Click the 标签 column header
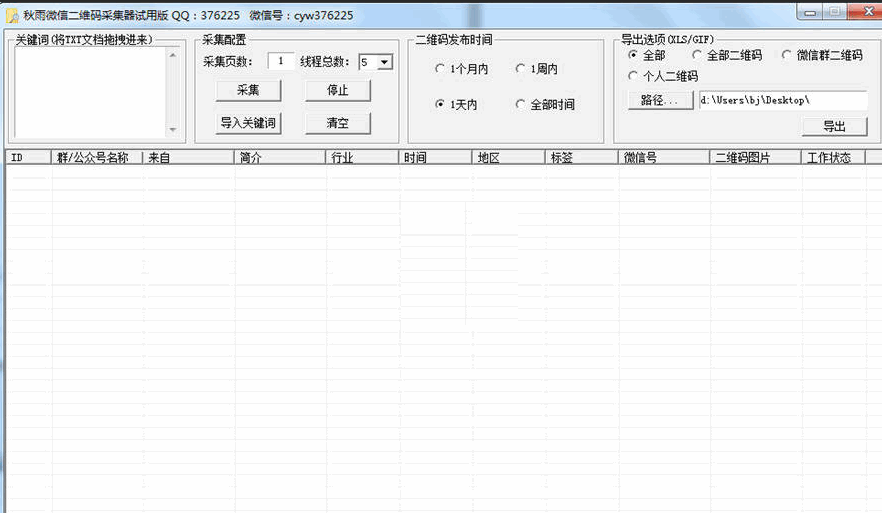This screenshot has width=882, height=513. (582, 158)
